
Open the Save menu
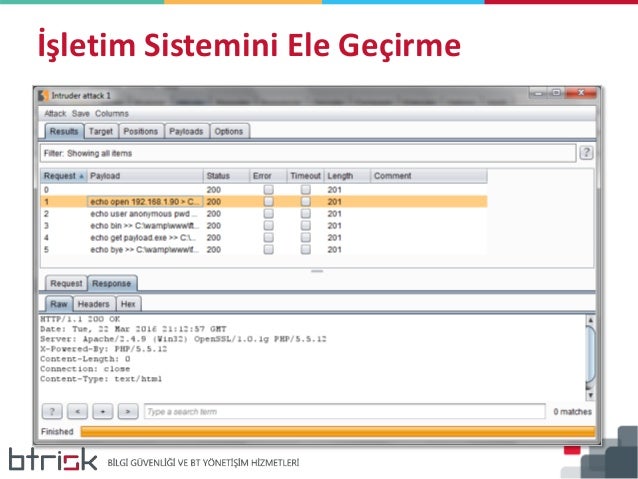pyautogui.click(x=81, y=114)
